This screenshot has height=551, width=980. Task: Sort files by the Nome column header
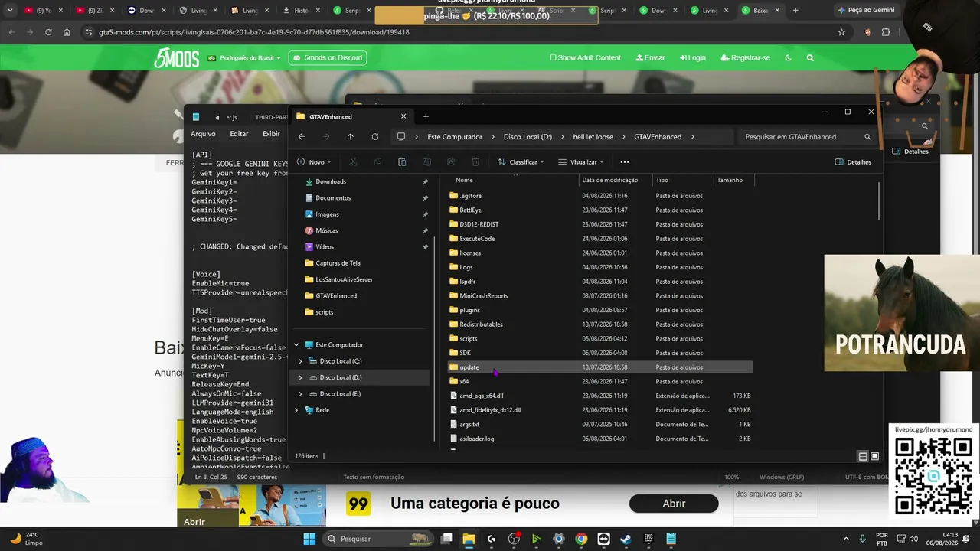click(464, 181)
